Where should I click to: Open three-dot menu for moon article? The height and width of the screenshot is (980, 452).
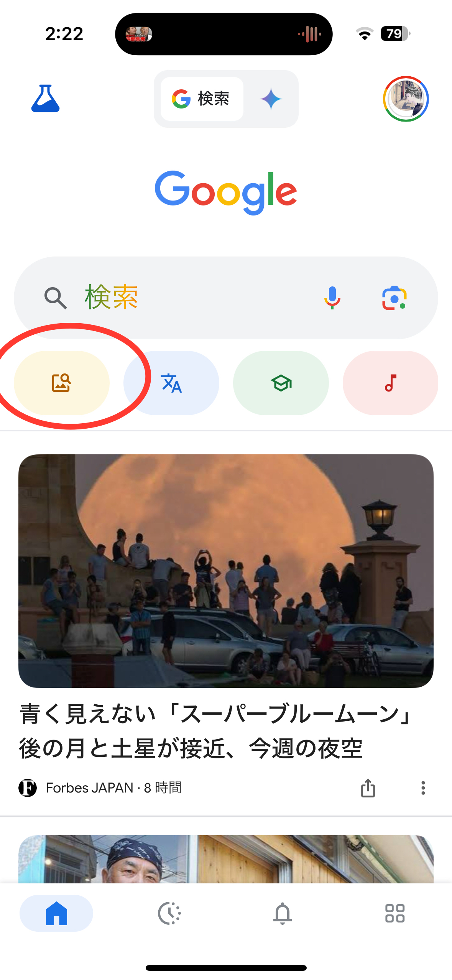pyautogui.click(x=423, y=788)
